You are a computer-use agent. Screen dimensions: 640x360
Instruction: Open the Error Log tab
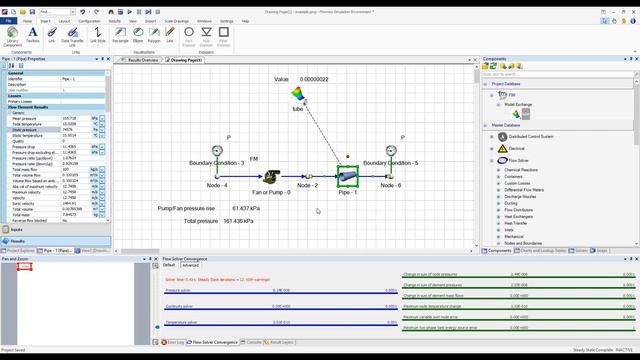click(x=173, y=342)
